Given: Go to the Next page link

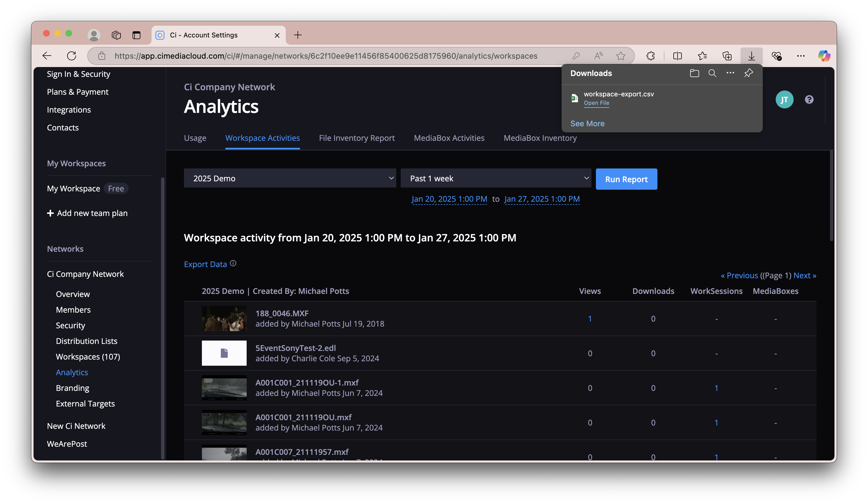Looking at the screenshot, I should 805,275.
